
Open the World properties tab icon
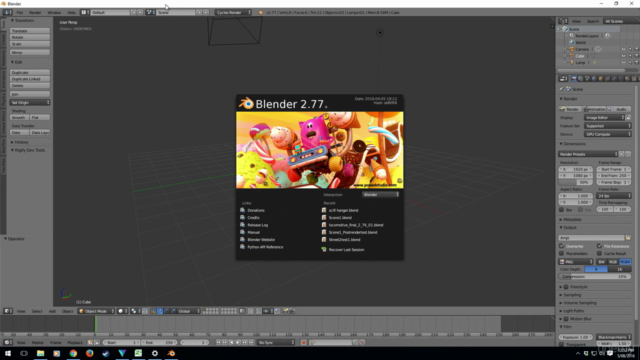[594, 78]
